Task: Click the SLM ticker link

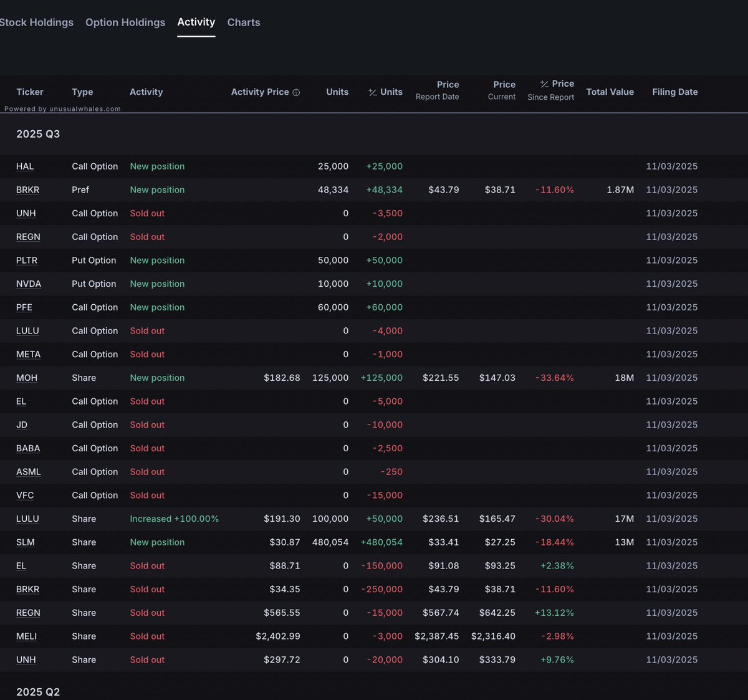Action: pos(26,542)
